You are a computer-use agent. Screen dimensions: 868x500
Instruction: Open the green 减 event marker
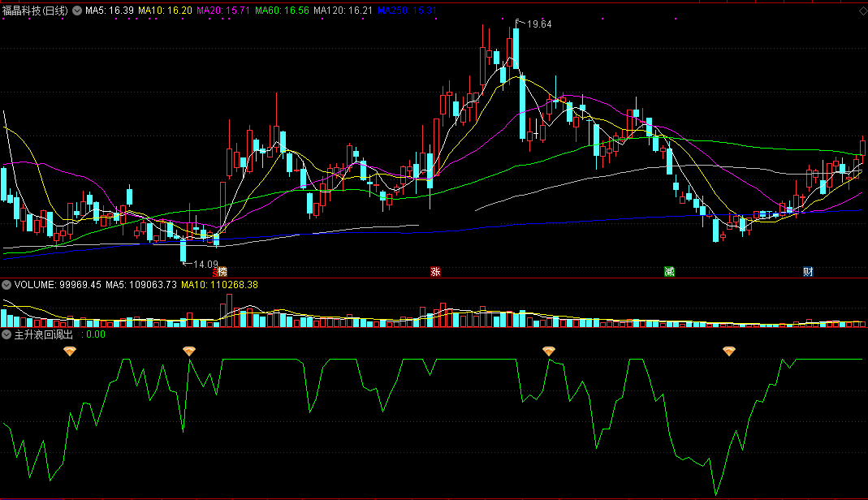pyautogui.click(x=669, y=272)
